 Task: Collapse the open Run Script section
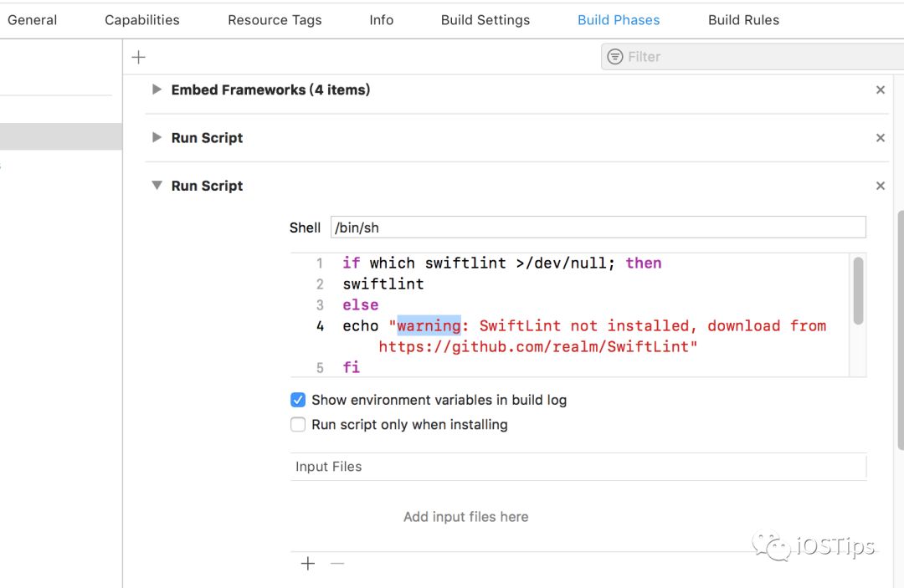pyautogui.click(x=157, y=186)
